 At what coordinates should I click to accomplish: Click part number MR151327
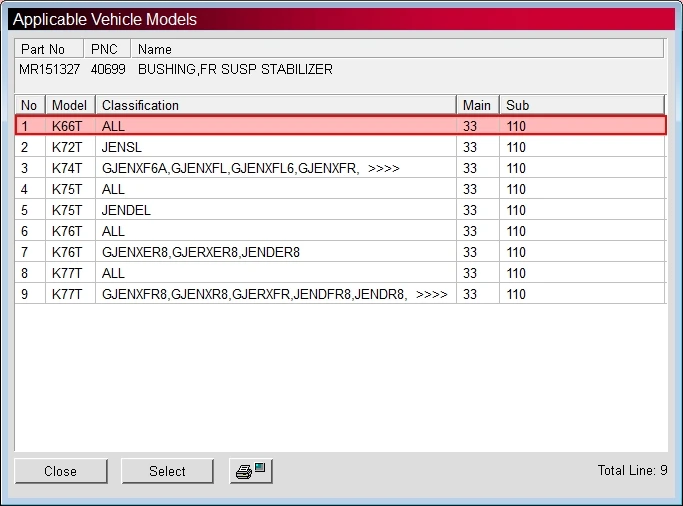(x=50, y=69)
